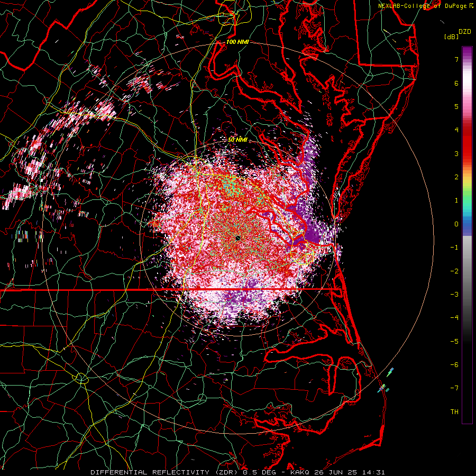The image size is (476, 476).
Task: Click the 3 value beside the color bar
Action: pyautogui.click(x=456, y=153)
